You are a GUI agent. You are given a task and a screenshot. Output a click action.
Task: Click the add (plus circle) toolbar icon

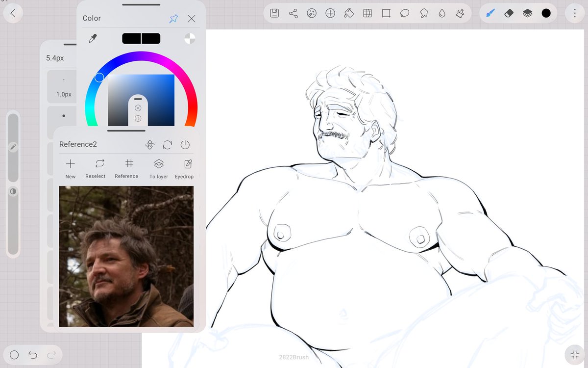(x=330, y=13)
